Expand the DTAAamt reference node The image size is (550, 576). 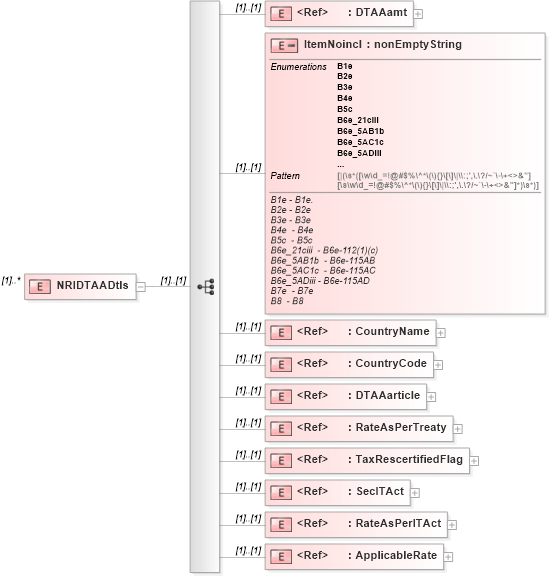418,14
